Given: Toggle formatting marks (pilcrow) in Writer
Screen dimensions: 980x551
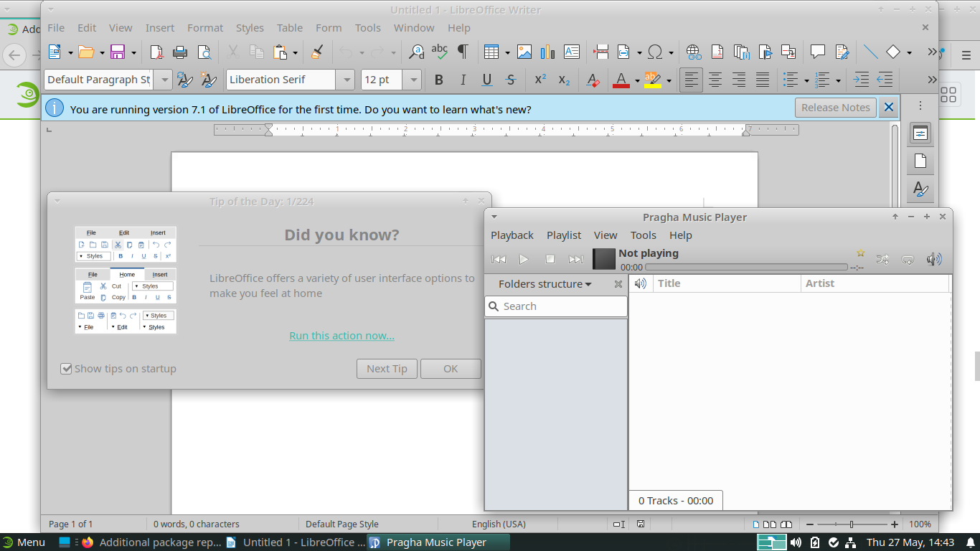Looking at the screenshot, I should click(x=463, y=52).
